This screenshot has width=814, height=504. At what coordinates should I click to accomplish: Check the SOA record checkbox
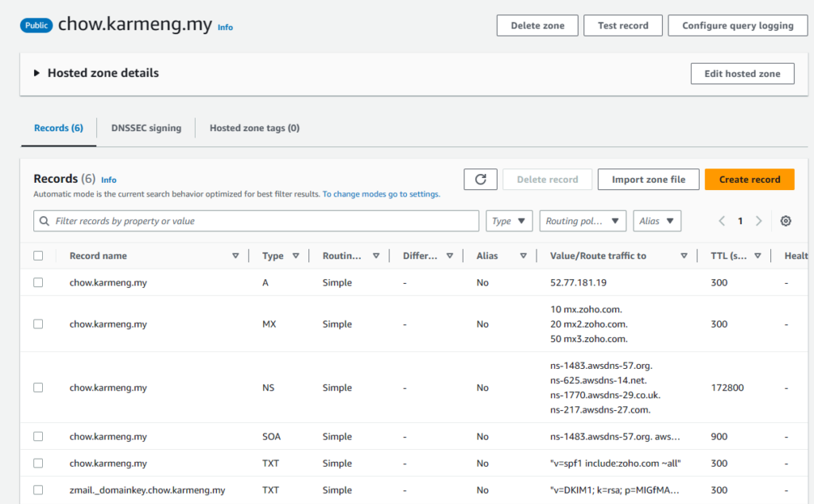tap(38, 436)
